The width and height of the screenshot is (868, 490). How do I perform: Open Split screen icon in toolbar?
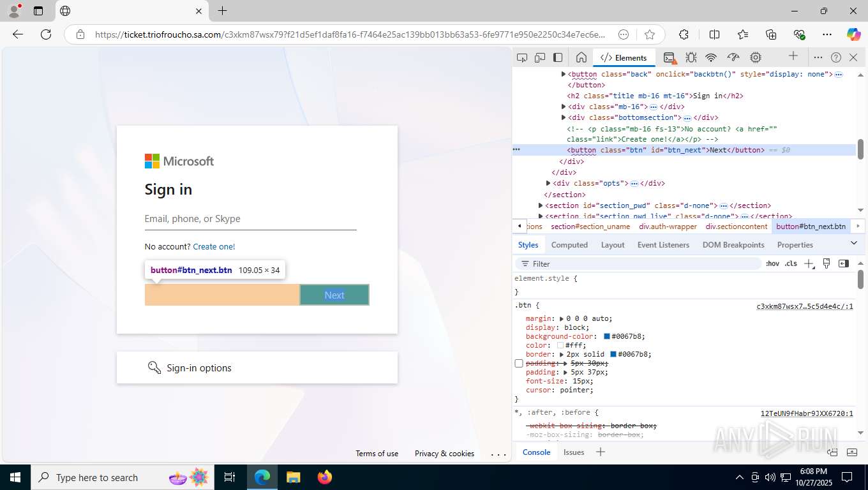click(714, 34)
